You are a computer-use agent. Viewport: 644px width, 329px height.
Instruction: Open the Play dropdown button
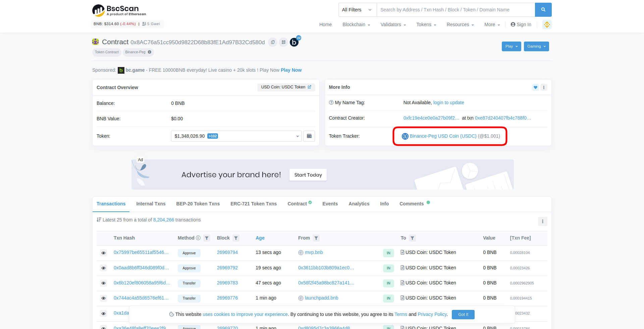[511, 46]
